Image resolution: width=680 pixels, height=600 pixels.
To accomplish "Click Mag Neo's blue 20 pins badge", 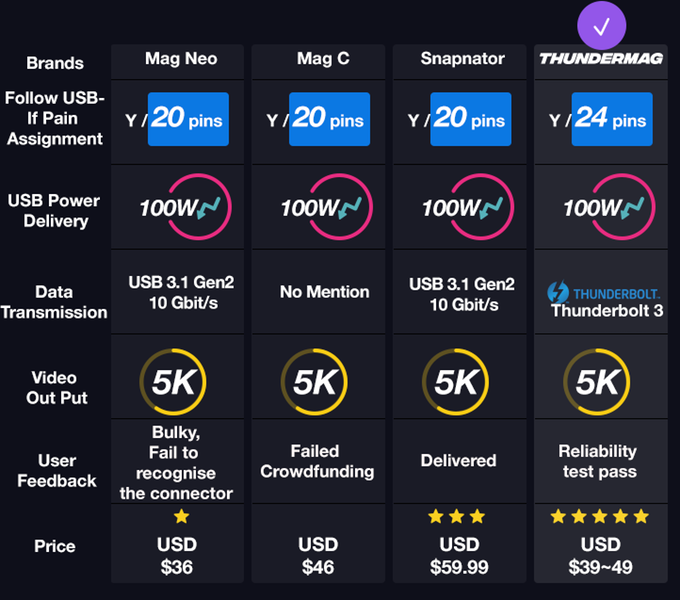I will coord(189,120).
